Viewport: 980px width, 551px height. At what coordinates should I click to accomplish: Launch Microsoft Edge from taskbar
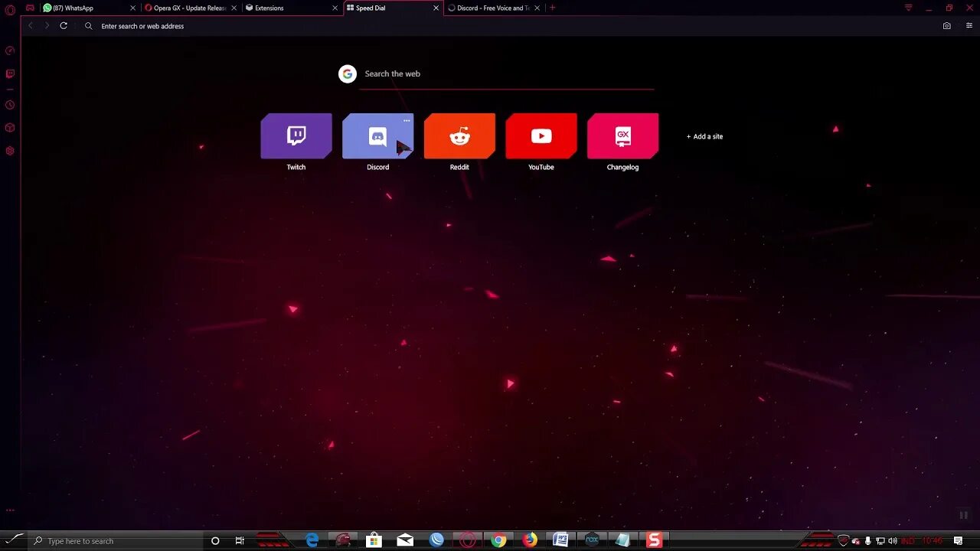pyautogui.click(x=312, y=541)
